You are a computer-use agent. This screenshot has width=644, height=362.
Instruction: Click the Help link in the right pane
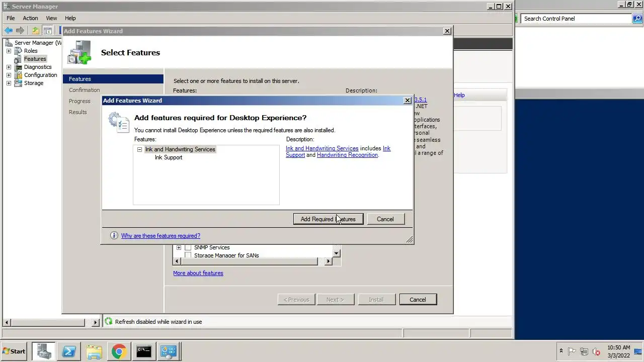(x=459, y=95)
